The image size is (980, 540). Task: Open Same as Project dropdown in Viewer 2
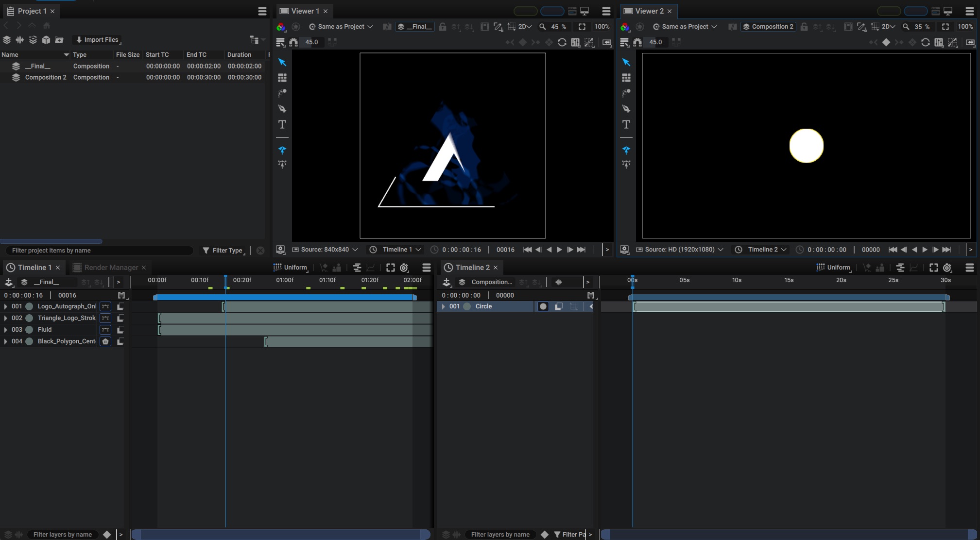coord(685,27)
